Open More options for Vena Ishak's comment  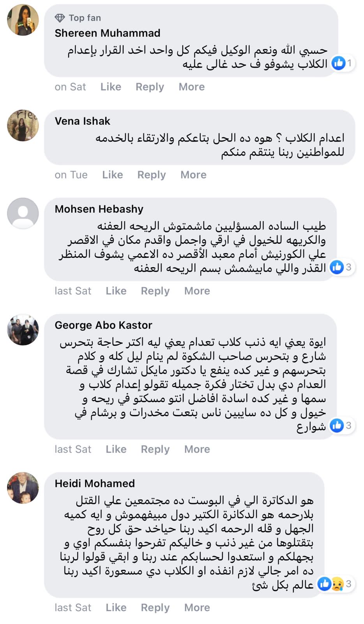pyautogui.click(x=193, y=175)
